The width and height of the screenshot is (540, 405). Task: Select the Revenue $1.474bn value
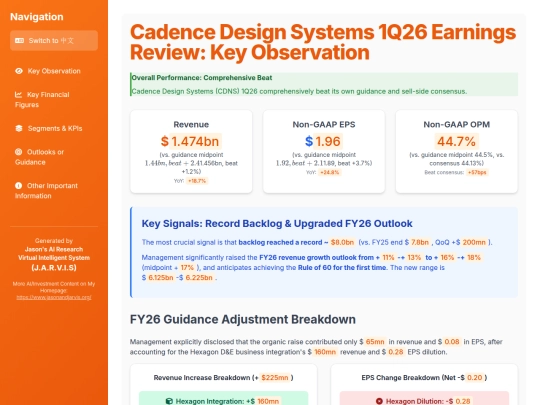point(191,141)
